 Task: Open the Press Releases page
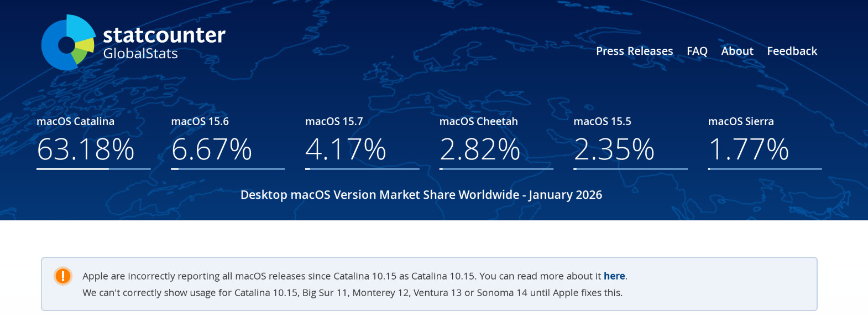pos(634,51)
